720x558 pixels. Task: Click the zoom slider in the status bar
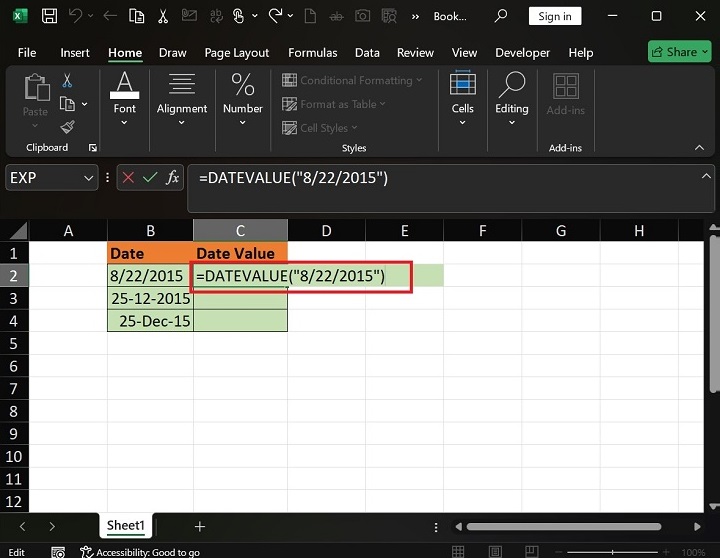coord(612,552)
